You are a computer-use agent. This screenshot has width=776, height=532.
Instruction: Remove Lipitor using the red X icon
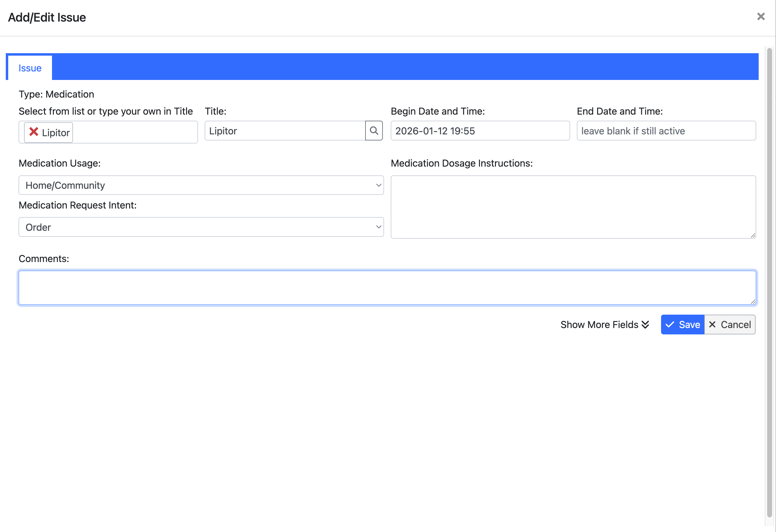pyautogui.click(x=33, y=132)
